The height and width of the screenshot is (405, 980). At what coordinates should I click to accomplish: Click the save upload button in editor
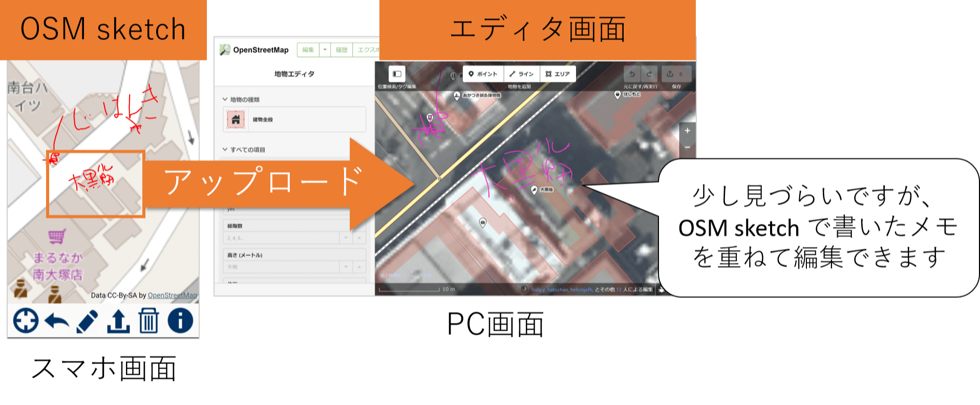676,74
